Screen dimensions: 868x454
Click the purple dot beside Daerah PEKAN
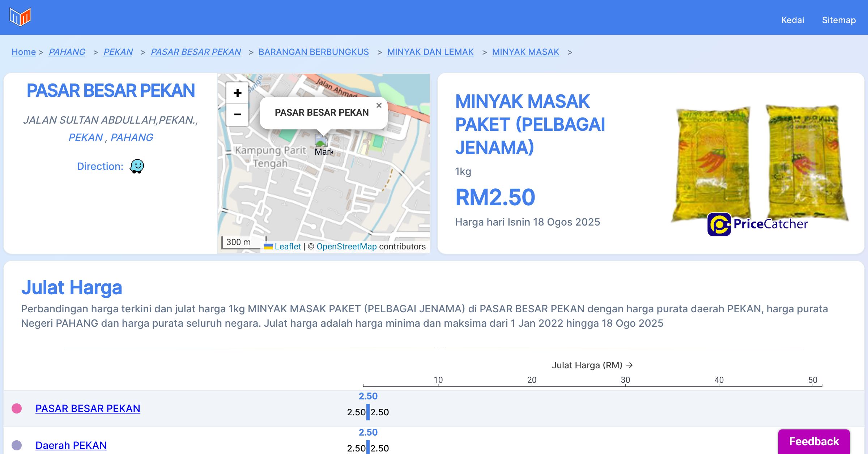coord(17,445)
